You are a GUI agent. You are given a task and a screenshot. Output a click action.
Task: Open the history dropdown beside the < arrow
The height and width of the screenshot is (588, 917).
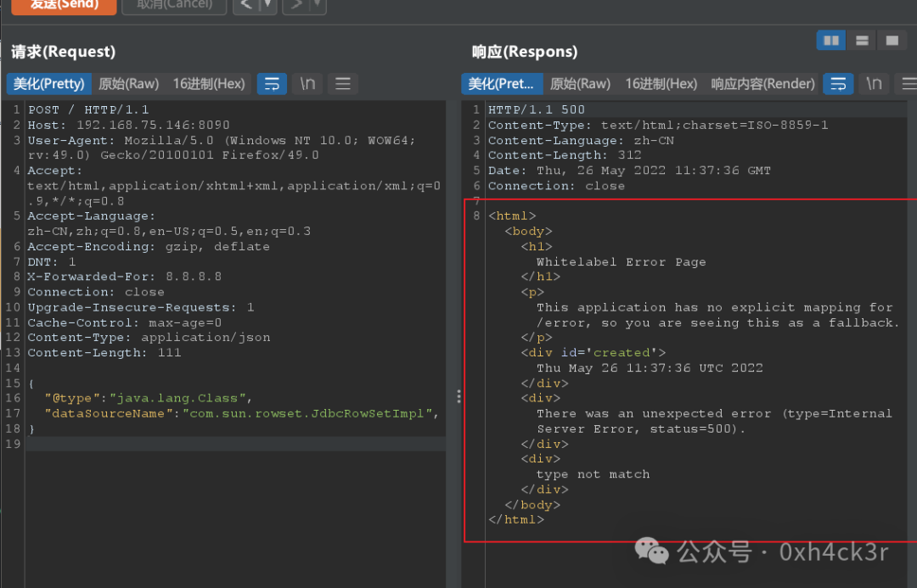267,5
